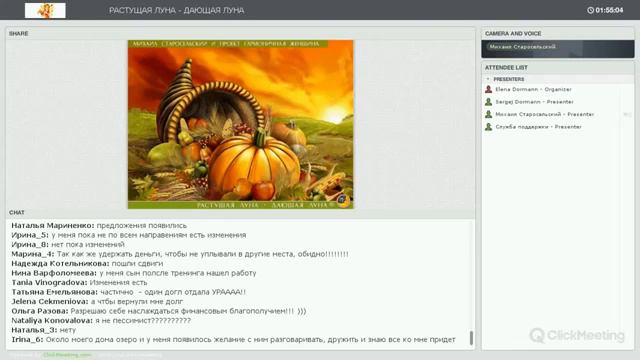Click Нина Варфоломеева's chat message
This screenshot has width=640, height=360.
tap(134, 273)
